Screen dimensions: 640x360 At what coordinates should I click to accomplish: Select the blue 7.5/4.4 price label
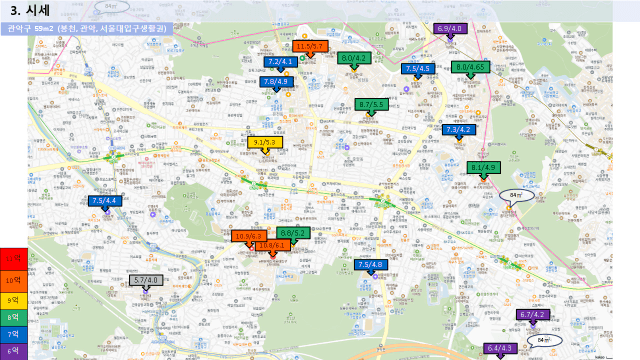[104, 201]
